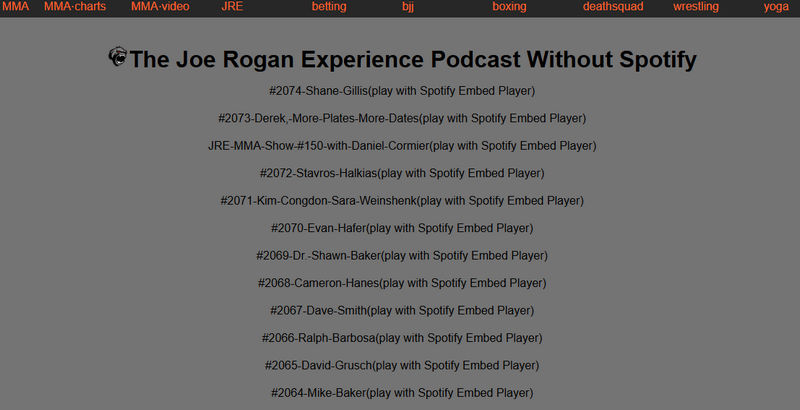Image resolution: width=800 pixels, height=410 pixels.
Task: Play episode #2067 Dave Smith
Action: pyautogui.click(x=402, y=311)
